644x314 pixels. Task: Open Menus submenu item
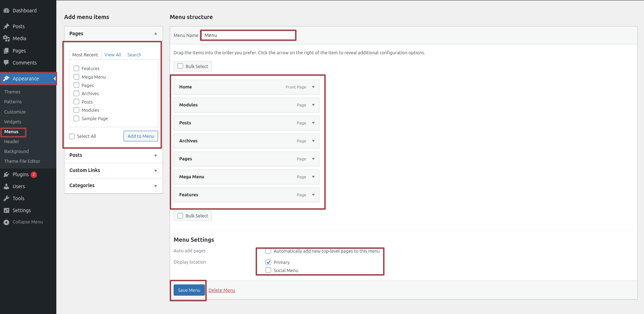coord(11,131)
